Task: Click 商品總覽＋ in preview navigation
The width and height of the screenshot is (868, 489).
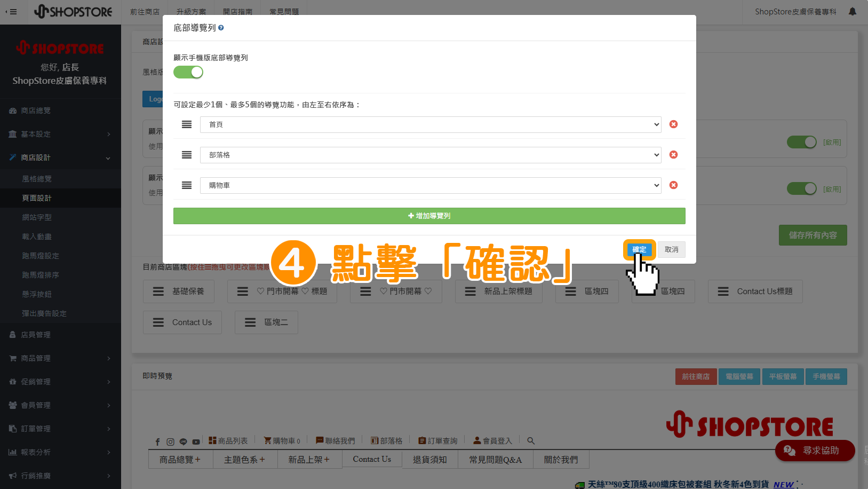Action: click(x=180, y=460)
